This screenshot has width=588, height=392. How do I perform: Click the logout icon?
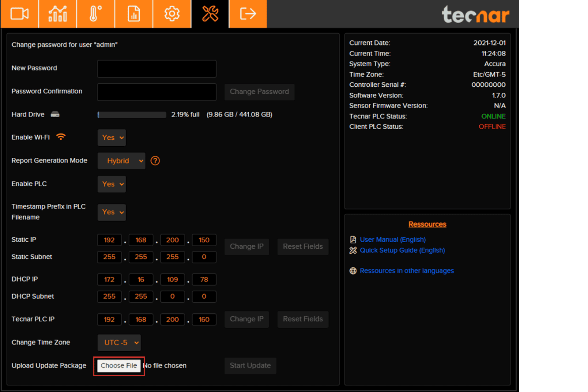point(247,14)
